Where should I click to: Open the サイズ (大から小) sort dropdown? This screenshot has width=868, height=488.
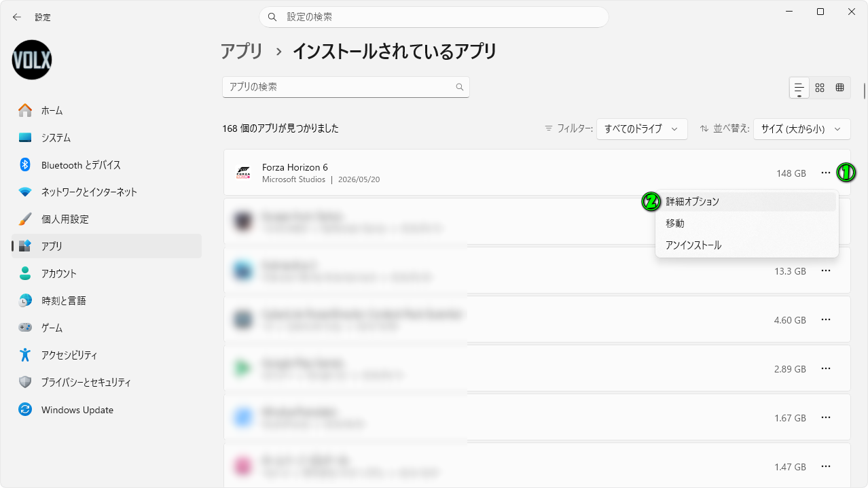(802, 128)
